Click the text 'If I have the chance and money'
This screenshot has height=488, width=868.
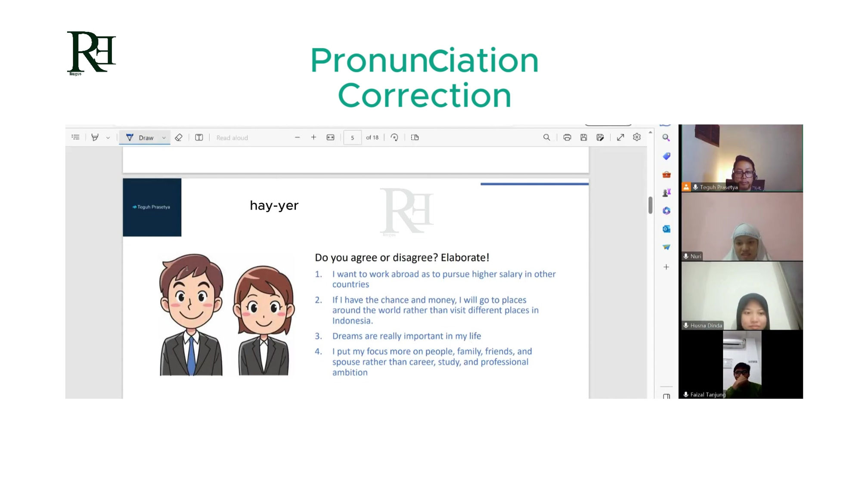[394, 300]
